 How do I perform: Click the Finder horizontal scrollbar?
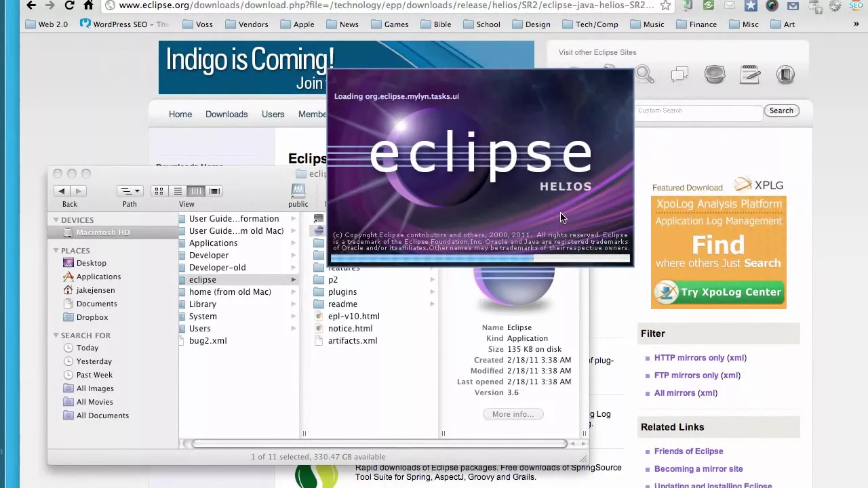(379, 443)
